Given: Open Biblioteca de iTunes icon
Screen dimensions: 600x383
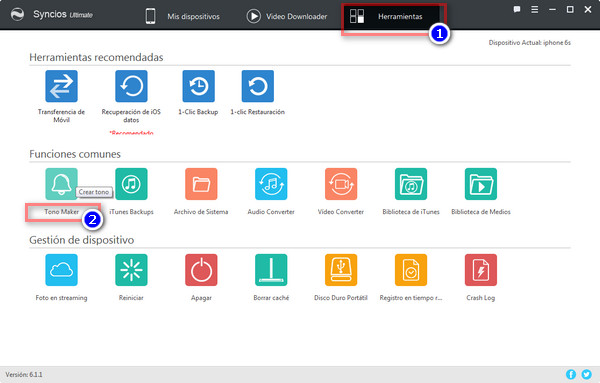Looking at the screenshot, I should [411, 184].
